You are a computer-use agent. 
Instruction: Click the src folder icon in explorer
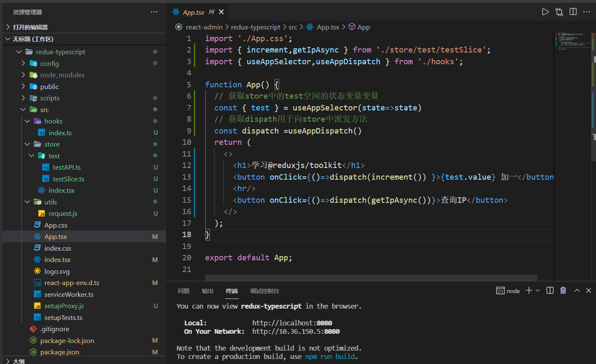(34, 110)
